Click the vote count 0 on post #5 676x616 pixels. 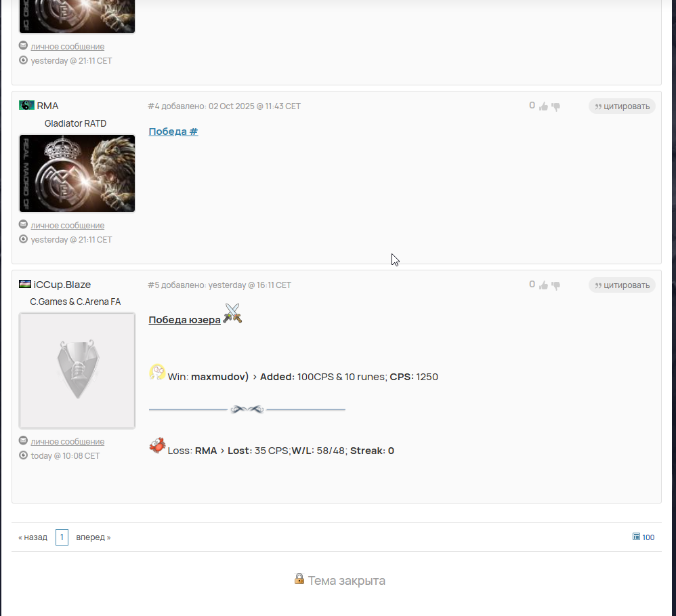tap(532, 285)
